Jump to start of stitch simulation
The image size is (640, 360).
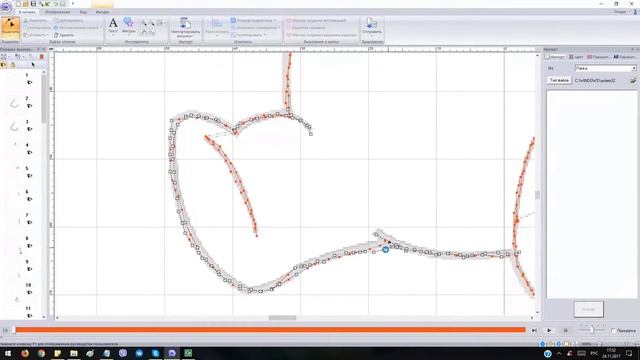[5, 330]
